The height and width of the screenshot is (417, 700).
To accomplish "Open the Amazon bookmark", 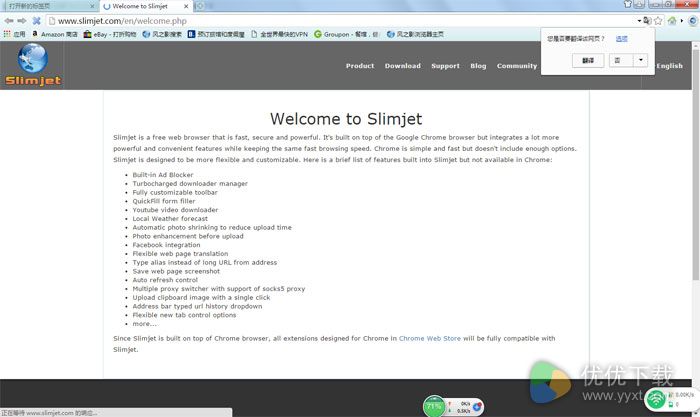I will (54, 34).
